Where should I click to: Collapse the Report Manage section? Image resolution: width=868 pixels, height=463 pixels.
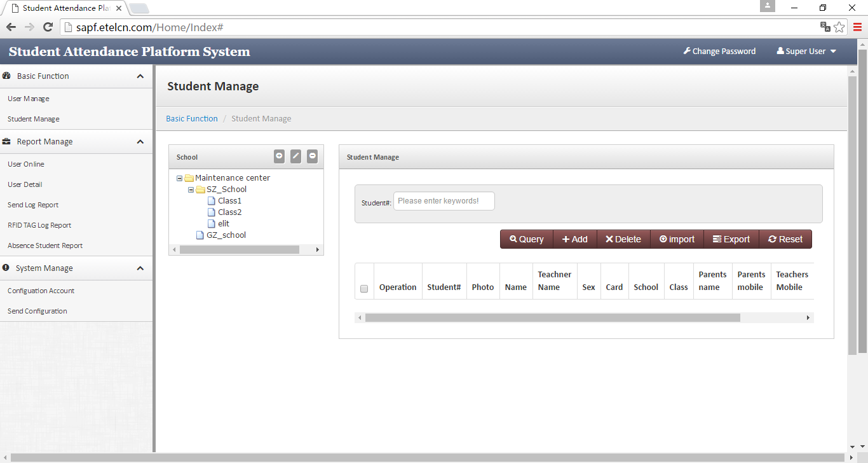point(140,142)
